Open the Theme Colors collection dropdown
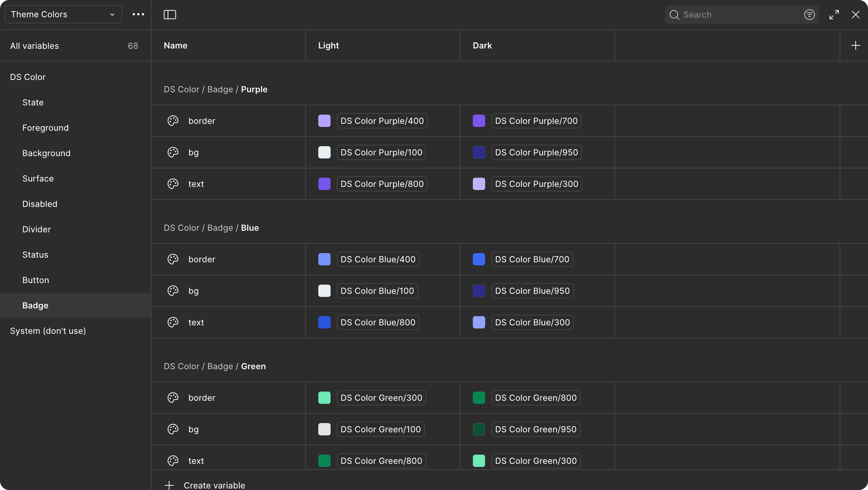Screen dimensions: 868x490 tap(63, 14)
